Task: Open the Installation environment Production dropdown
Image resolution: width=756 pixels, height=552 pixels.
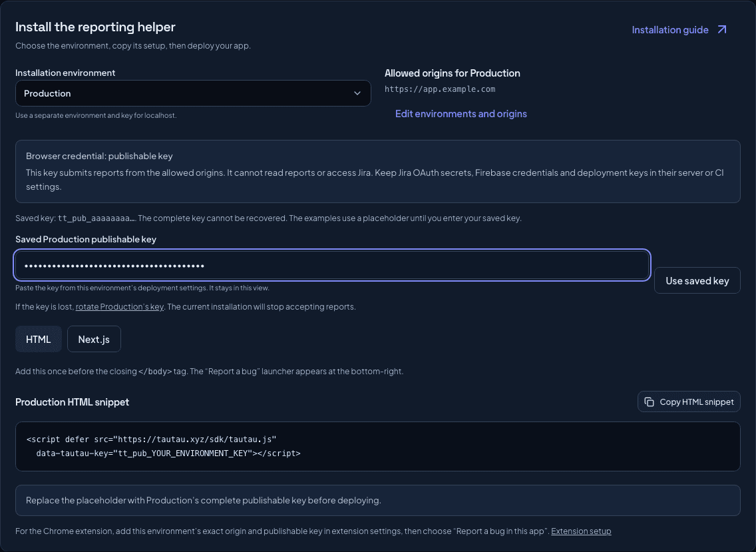Action: tap(193, 93)
